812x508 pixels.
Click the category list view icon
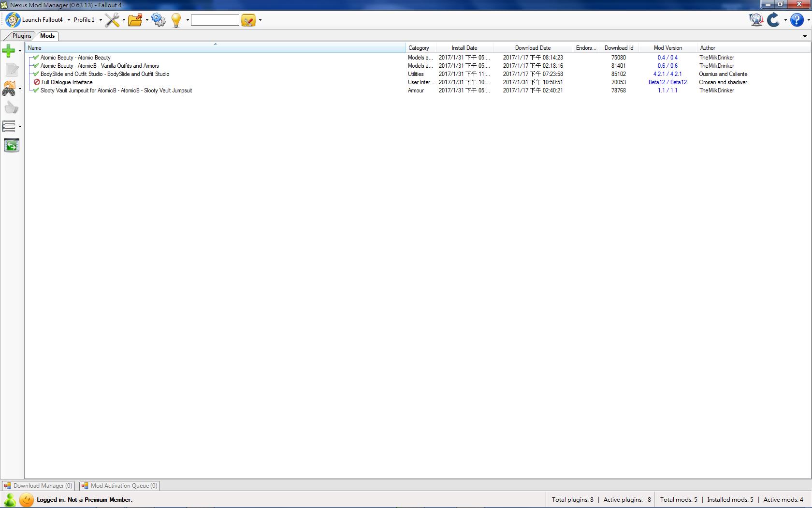[9, 126]
